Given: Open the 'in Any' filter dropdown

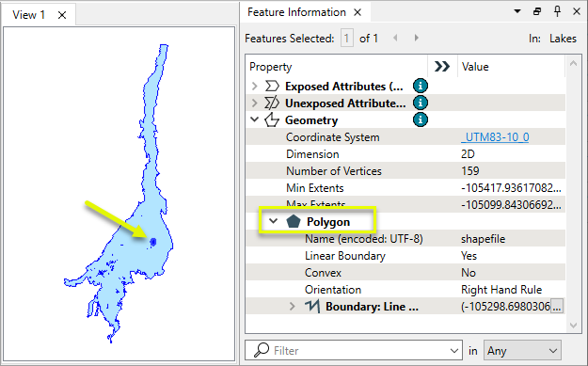Looking at the screenshot, I should tap(522, 351).
